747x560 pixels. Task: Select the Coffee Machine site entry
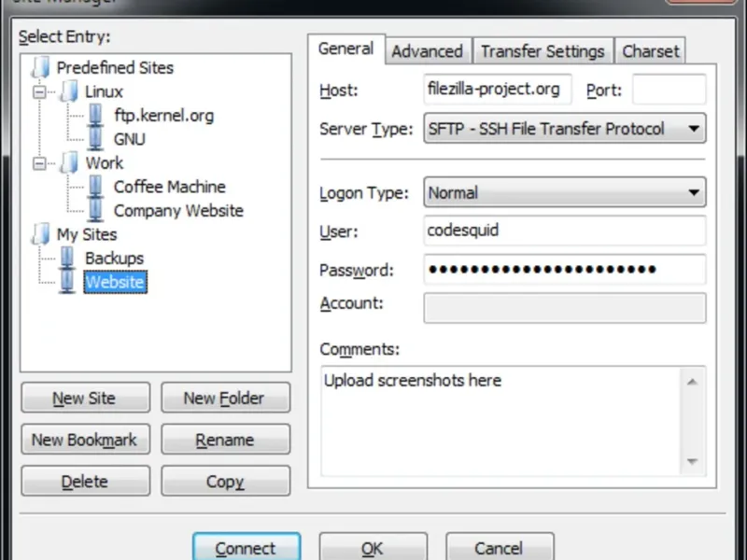tap(170, 187)
